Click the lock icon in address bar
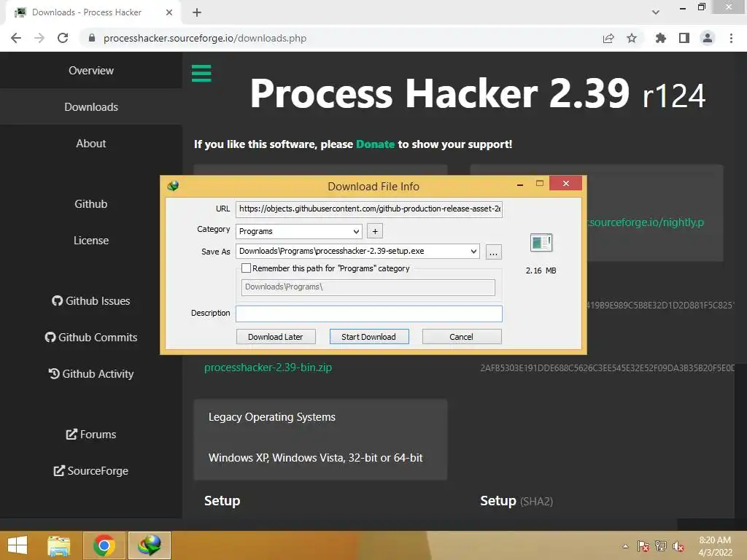 92,38
